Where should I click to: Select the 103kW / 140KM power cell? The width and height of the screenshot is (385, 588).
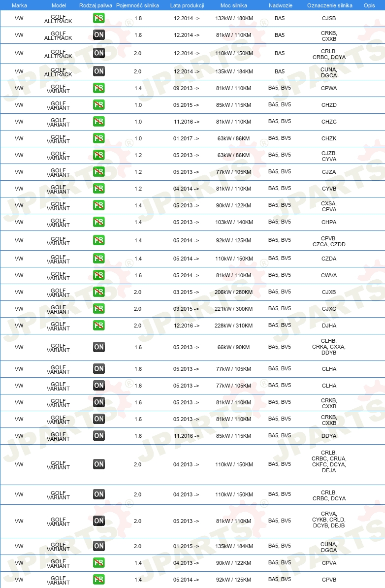pyautogui.click(x=234, y=222)
